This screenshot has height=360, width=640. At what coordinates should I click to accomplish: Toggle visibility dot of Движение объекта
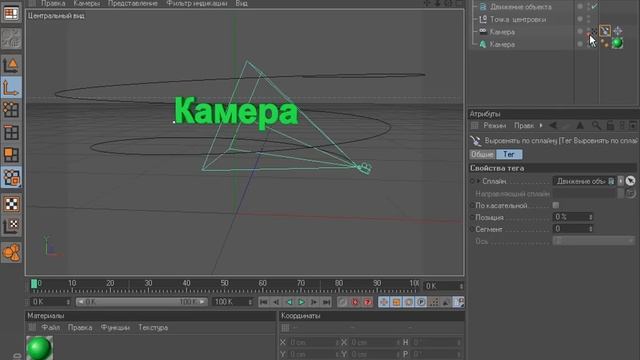click(580, 6)
